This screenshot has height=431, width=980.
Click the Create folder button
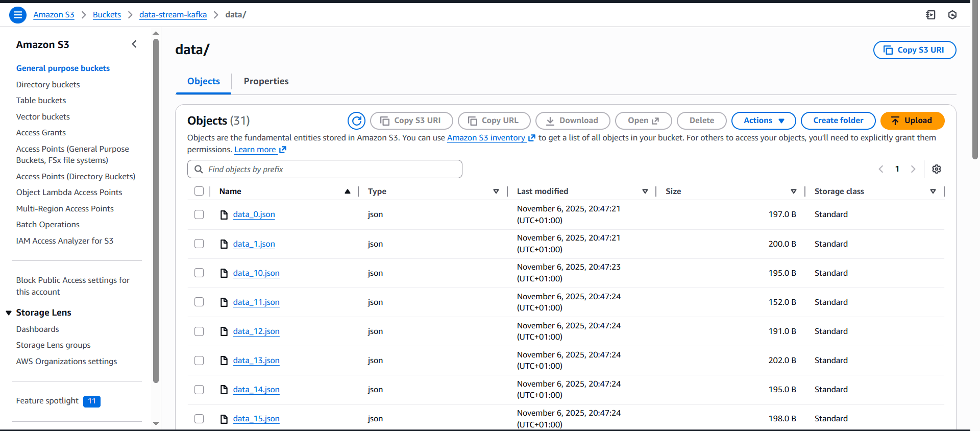(838, 121)
